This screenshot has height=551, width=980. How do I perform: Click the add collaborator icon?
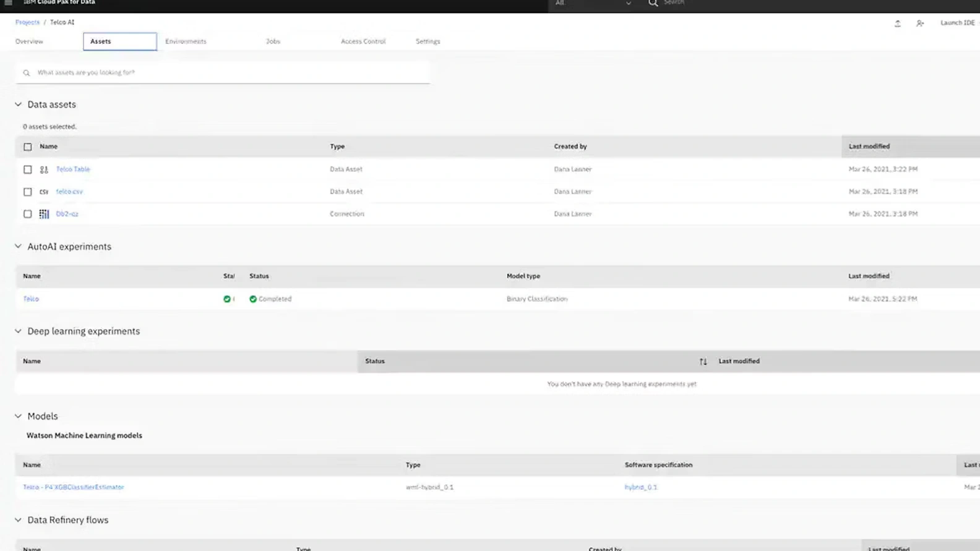point(920,23)
